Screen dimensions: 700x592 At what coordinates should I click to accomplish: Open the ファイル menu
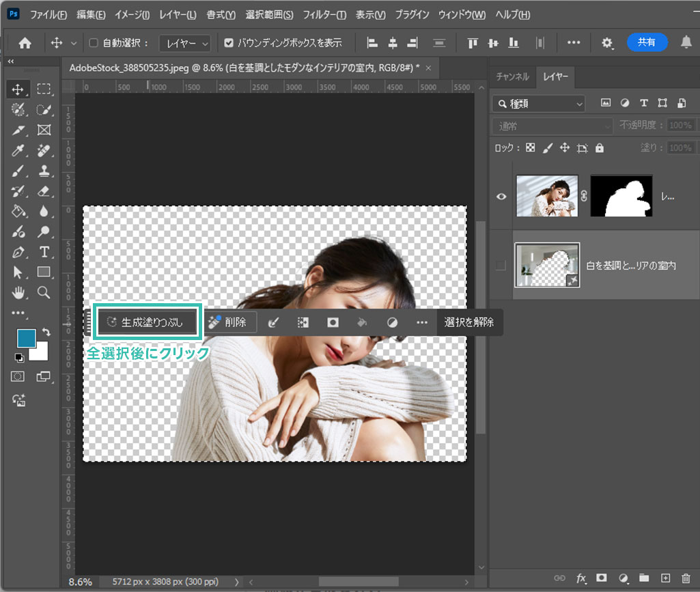click(48, 15)
